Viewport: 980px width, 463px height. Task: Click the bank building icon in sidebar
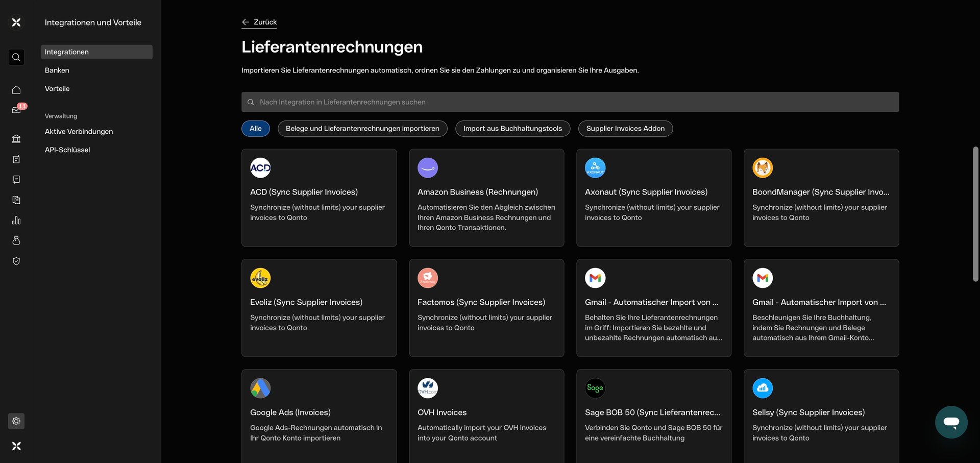pos(16,139)
